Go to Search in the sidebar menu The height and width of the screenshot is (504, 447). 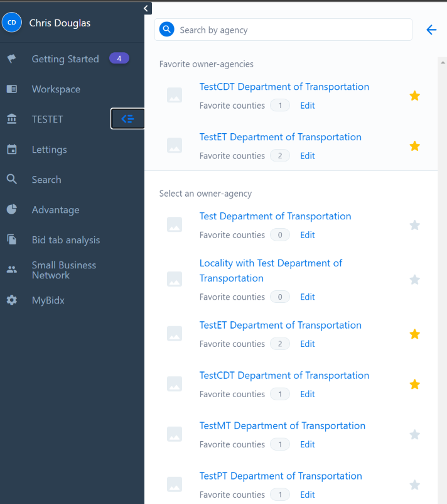tap(46, 180)
